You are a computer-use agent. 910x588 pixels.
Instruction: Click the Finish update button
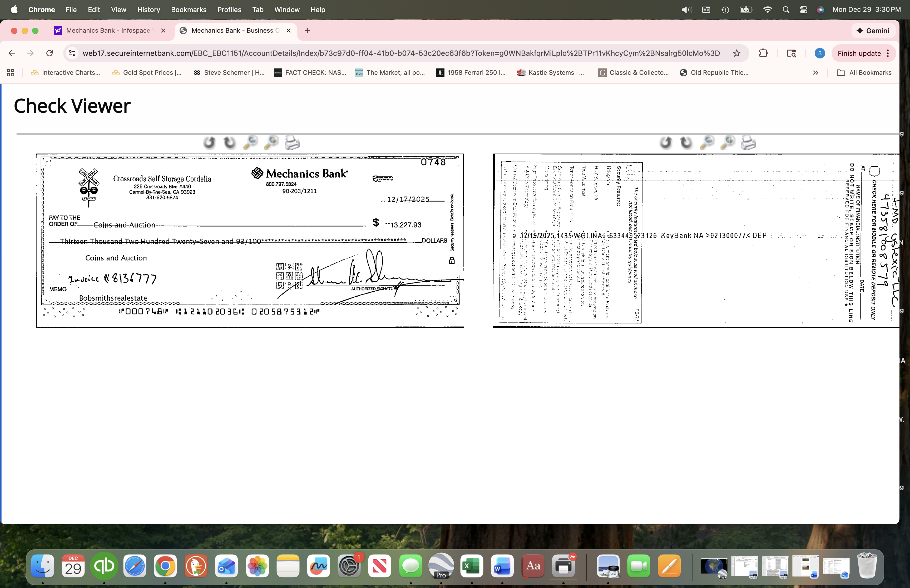(x=859, y=53)
